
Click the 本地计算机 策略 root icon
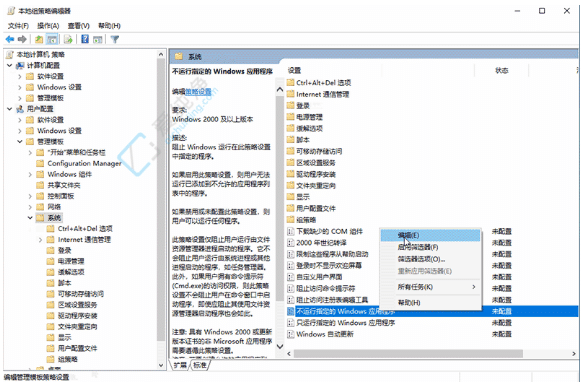pyautogui.click(x=10, y=54)
